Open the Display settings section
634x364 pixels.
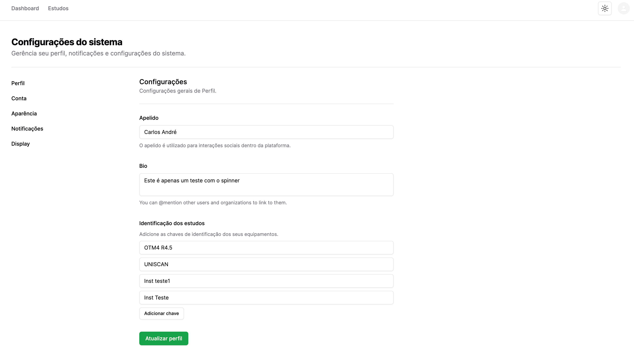(x=20, y=144)
